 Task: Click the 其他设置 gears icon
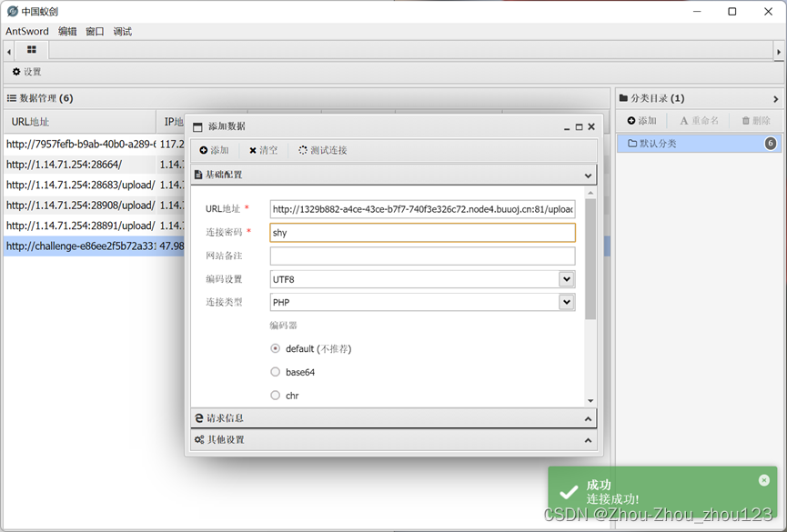199,439
